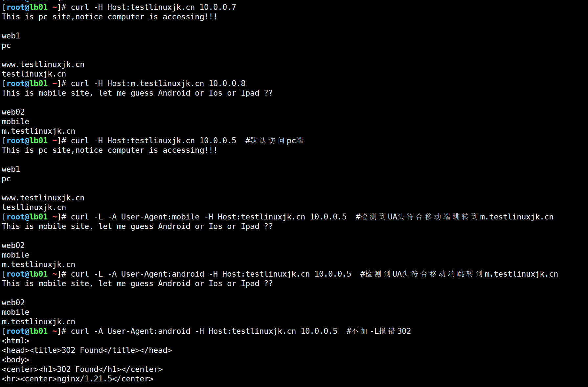Click the first 'www.testlinuxjk.cn' output line

(x=43, y=64)
